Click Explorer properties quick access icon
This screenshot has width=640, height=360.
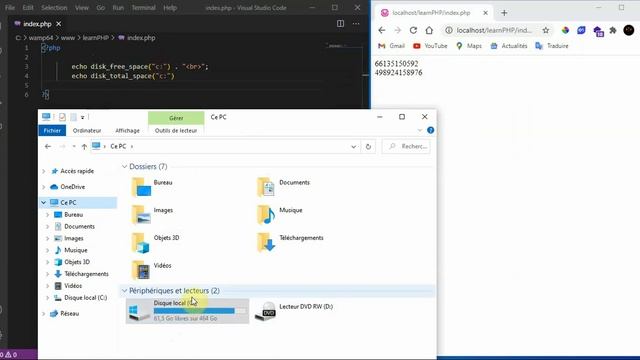[62, 117]
